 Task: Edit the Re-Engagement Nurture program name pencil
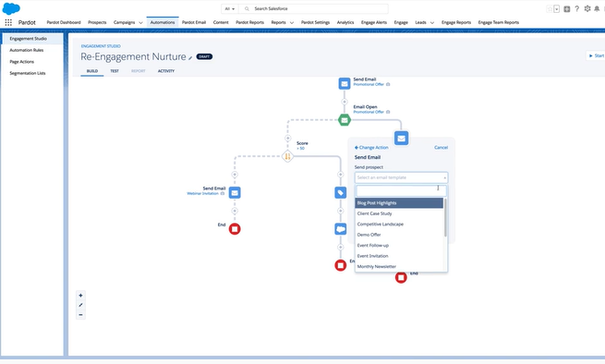(190, 57)
